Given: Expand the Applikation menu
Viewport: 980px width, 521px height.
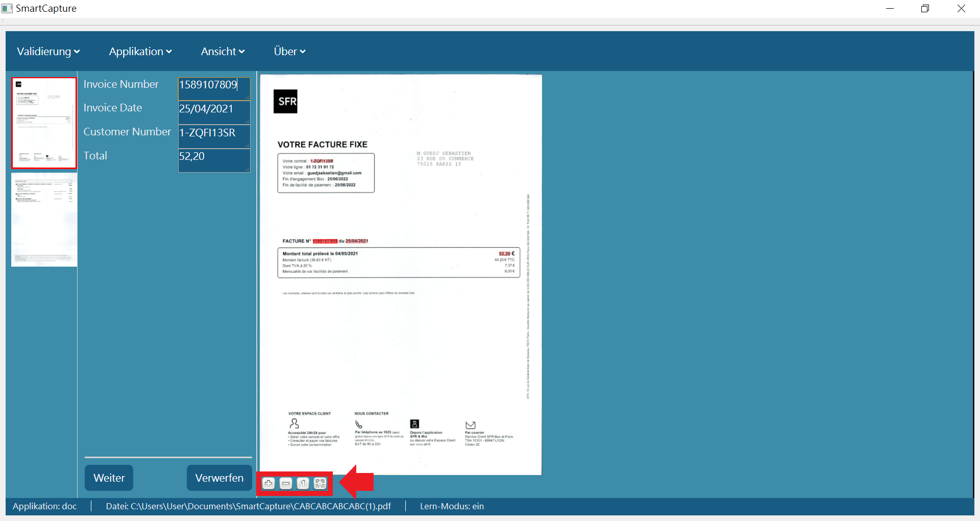Looking at the screenshot, I should point(140,52).
